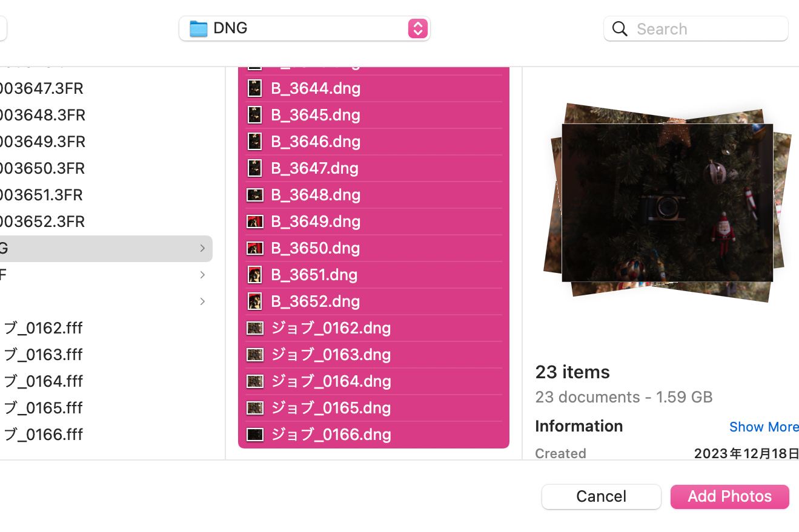Expand the highlighted folder row chevron
The image size is (799, 532).
(x=202, y=248)
